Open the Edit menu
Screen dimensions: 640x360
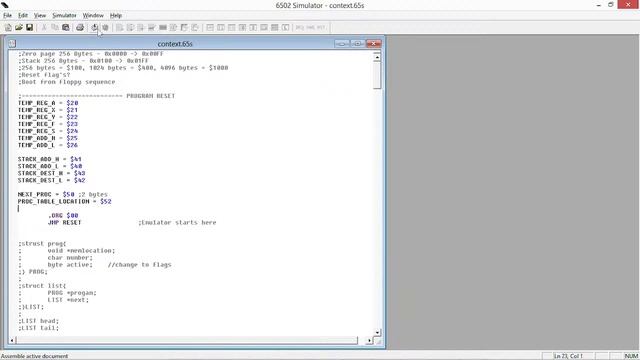coord(23,16)
